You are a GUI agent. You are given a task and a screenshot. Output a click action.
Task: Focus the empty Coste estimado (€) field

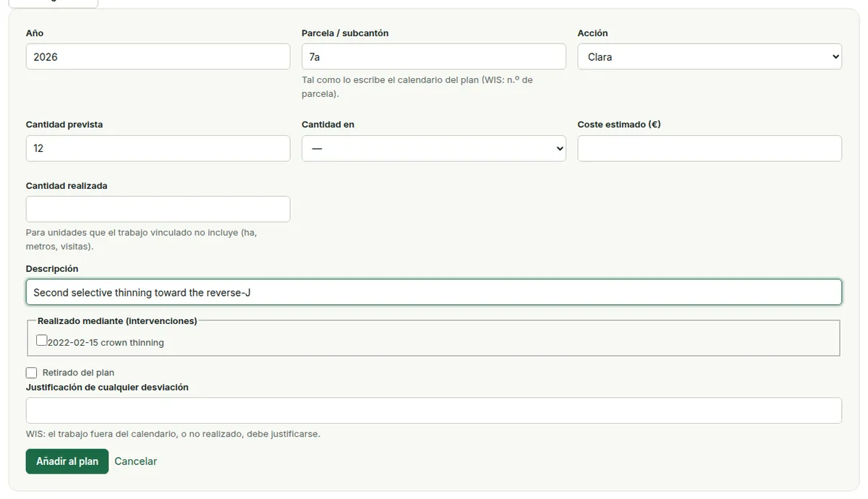(710, 148)
